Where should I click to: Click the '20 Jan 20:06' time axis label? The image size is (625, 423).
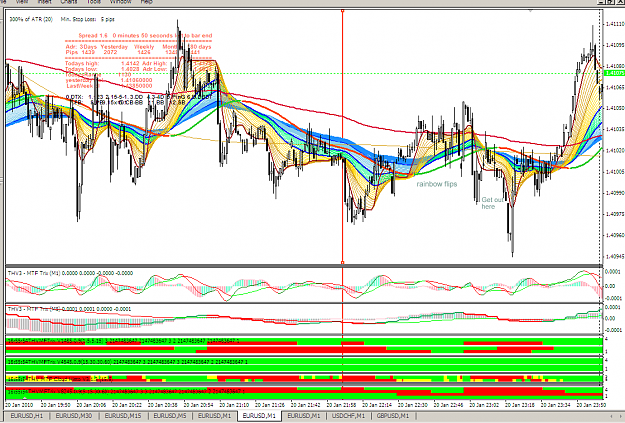91,405
